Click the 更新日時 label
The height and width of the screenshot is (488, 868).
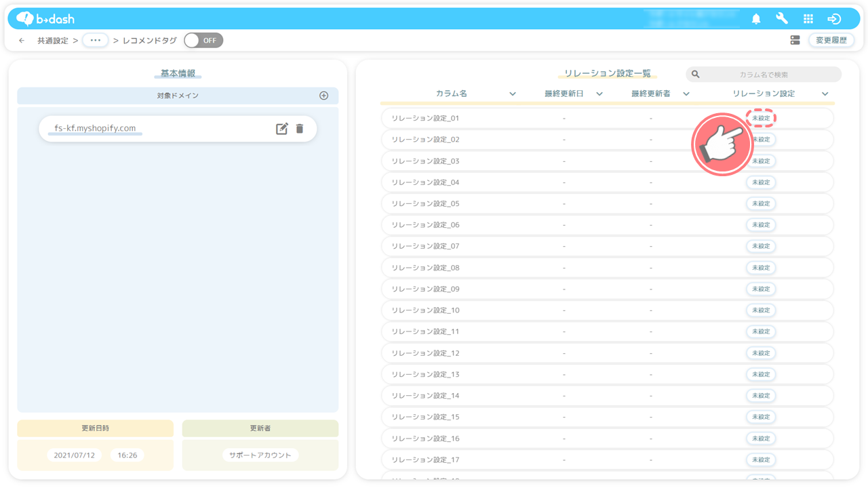95,428
